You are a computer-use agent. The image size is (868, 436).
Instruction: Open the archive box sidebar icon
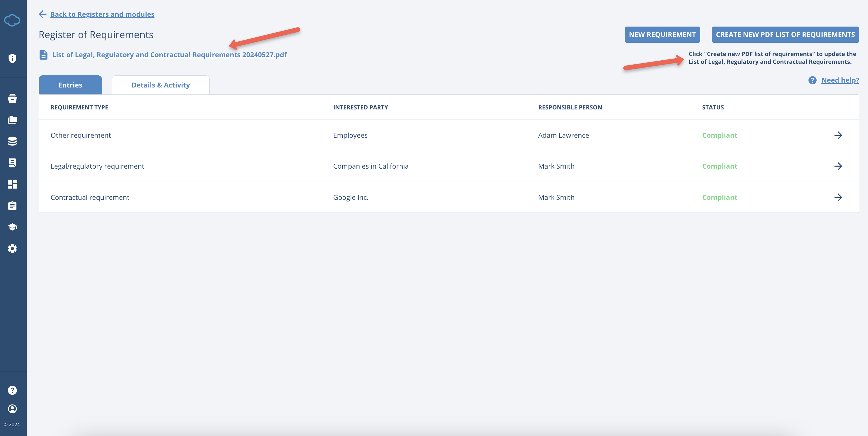click(12, 98)
